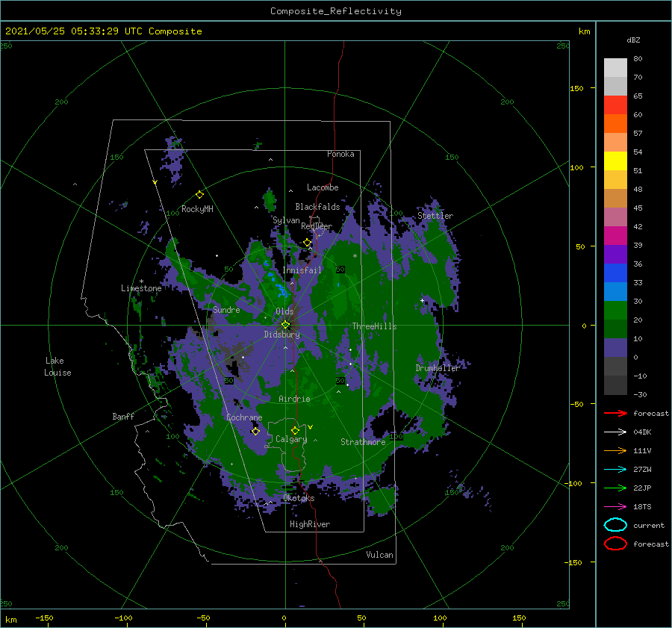Screen dimensions: 672x628
Task: Click the 04DK legend label text
Action: click(642, 432)
